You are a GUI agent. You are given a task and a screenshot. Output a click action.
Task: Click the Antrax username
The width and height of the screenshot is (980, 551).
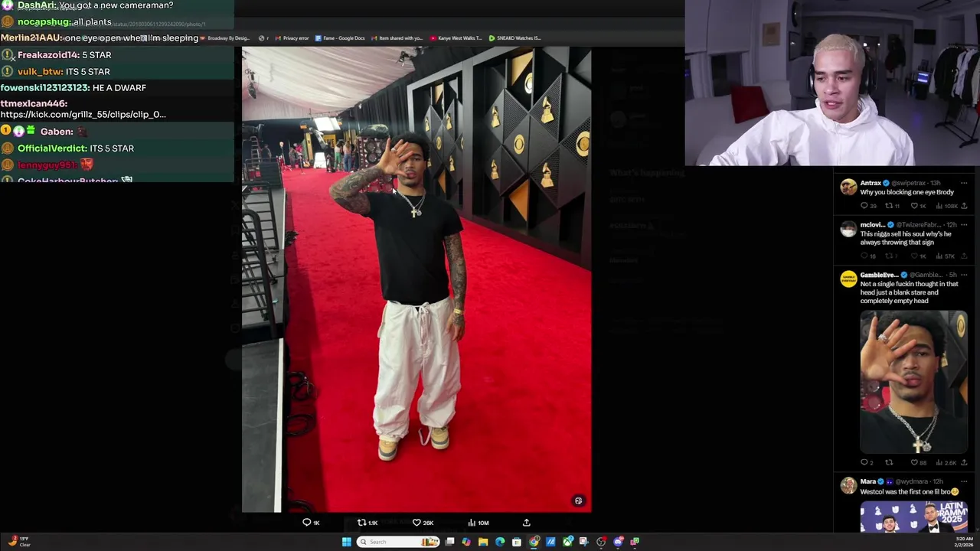click(x=871, y=183)
